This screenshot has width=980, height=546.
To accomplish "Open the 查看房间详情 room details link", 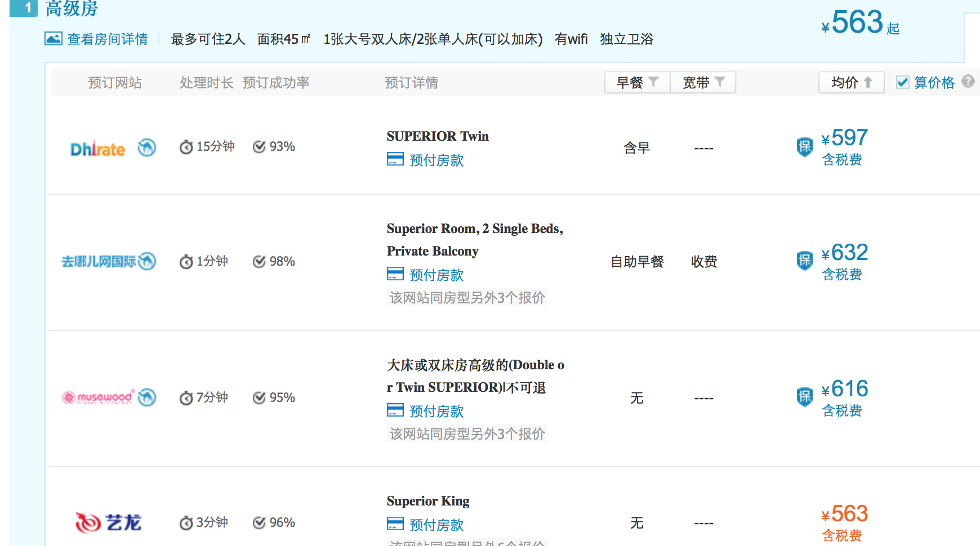I will [x=107, y=39].
